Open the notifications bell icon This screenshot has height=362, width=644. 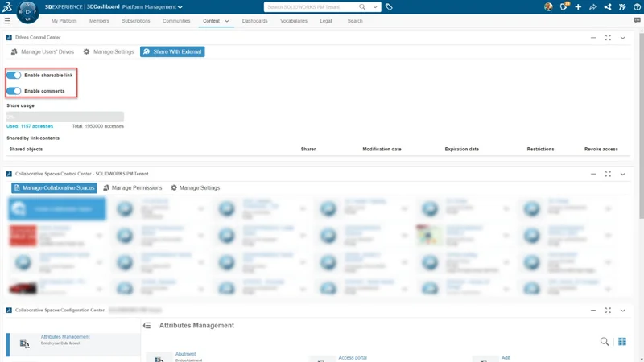pyautogui.click(x=563, y=7)
